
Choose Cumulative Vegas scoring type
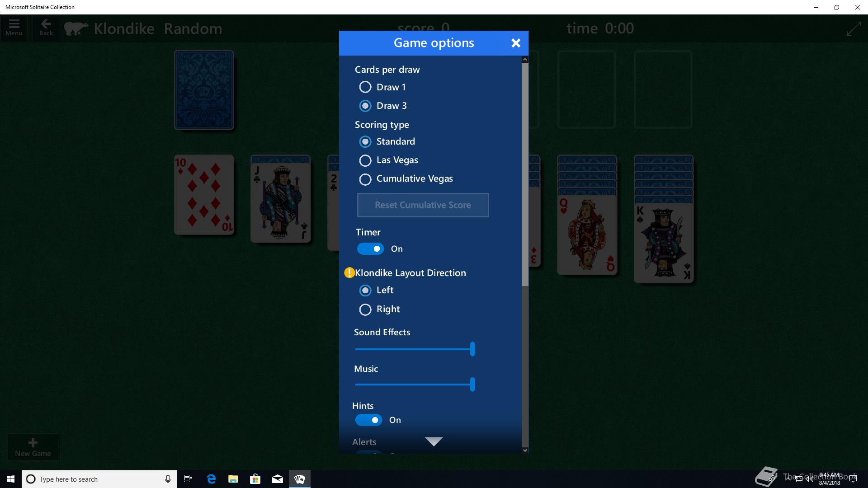(406, 178)
